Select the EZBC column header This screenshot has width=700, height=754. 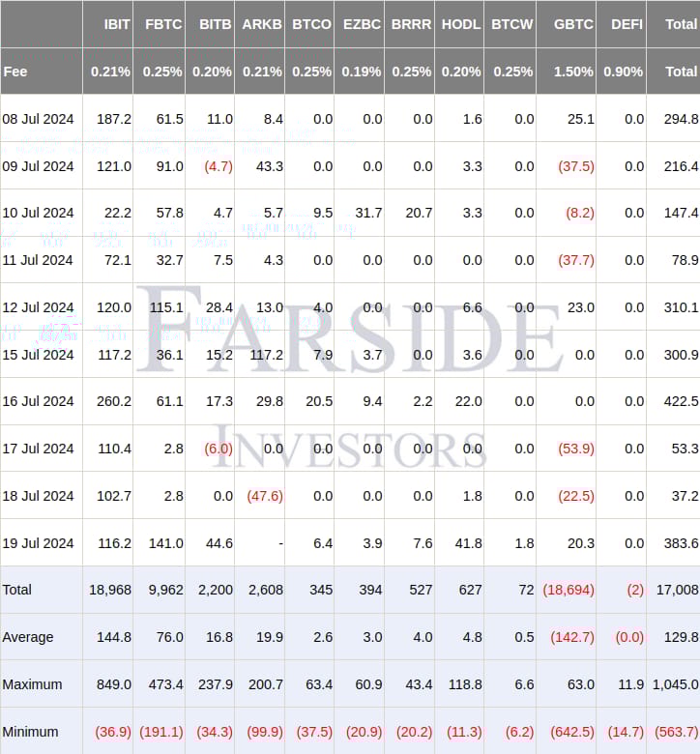(x=362, y=24)
